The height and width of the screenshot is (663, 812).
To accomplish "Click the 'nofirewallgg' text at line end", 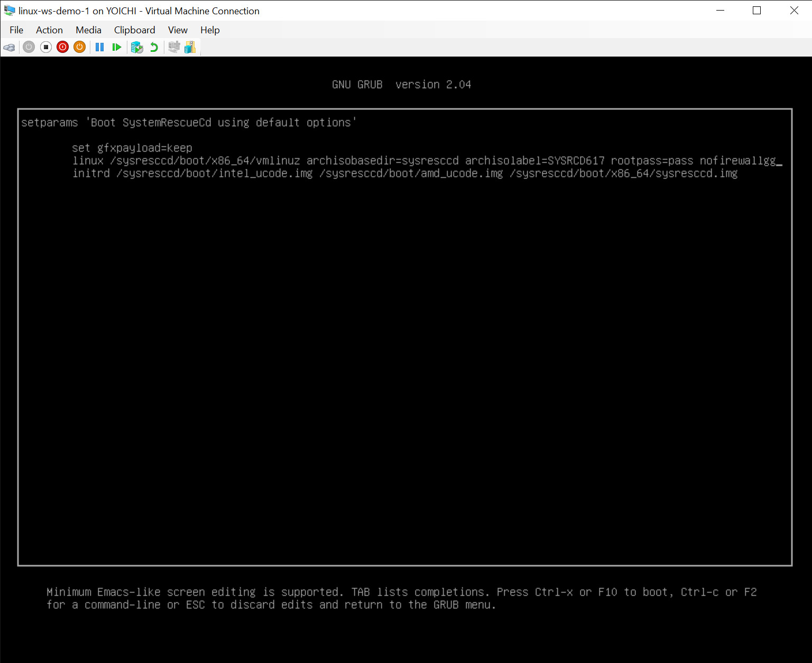I will tap(738, 161).
